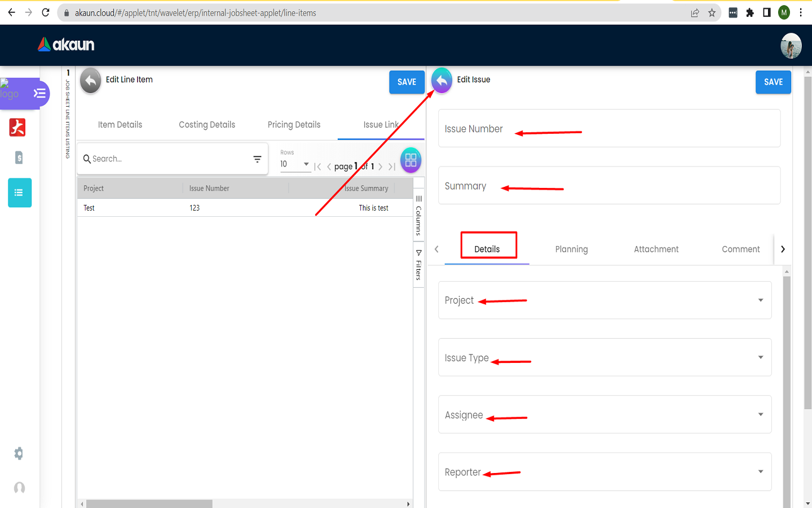Click the purple back arrow beside Edit Issue

442,81
